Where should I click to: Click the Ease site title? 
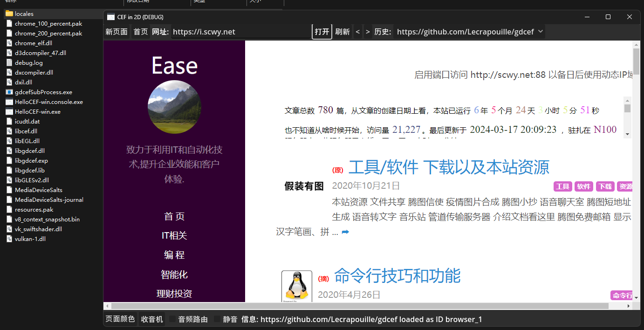tap(174, 66)
